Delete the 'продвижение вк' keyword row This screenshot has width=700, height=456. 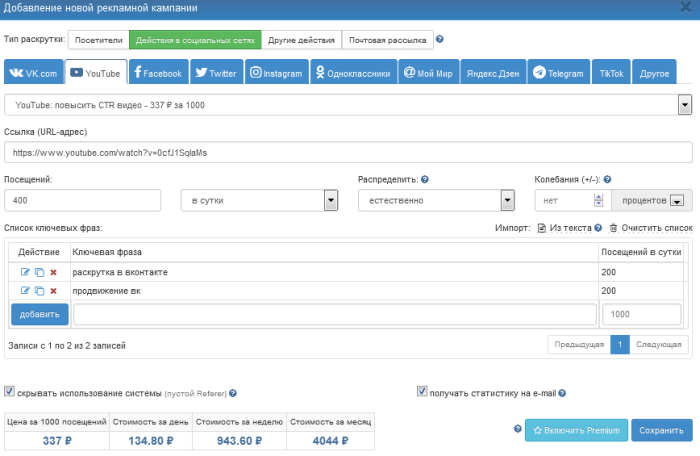click(53, 291)
